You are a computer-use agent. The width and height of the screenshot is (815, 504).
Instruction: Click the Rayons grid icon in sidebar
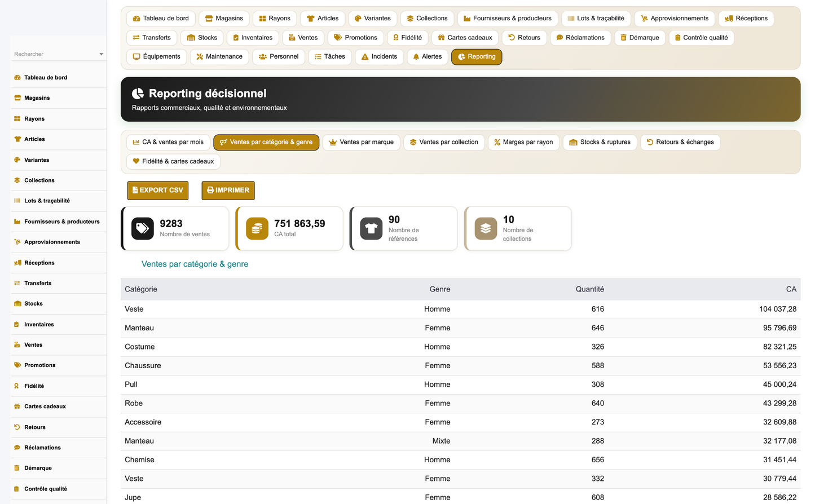tap(17, 119)
